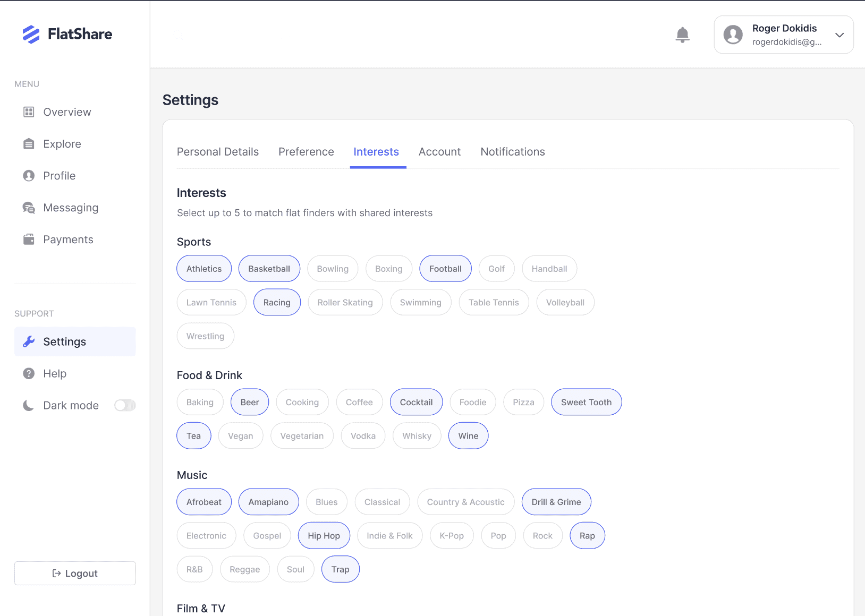This screenshot has width=865, height=616.
Task: Click the FlatShare logo icon
Action: [x=31, y=34]
